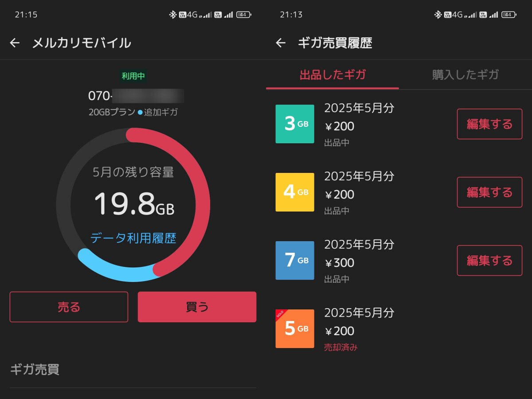Tap the sold 5GB orange tile
Viewport: 532px width, 399px height.
click(x=295, y=329)
